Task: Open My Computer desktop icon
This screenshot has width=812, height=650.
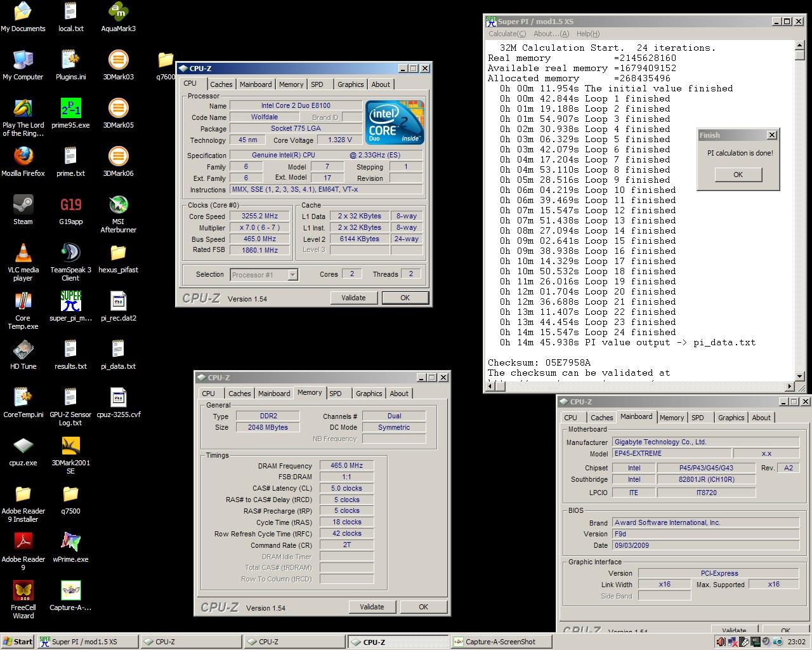Action: pyautogui.click(x=23, y=65)
